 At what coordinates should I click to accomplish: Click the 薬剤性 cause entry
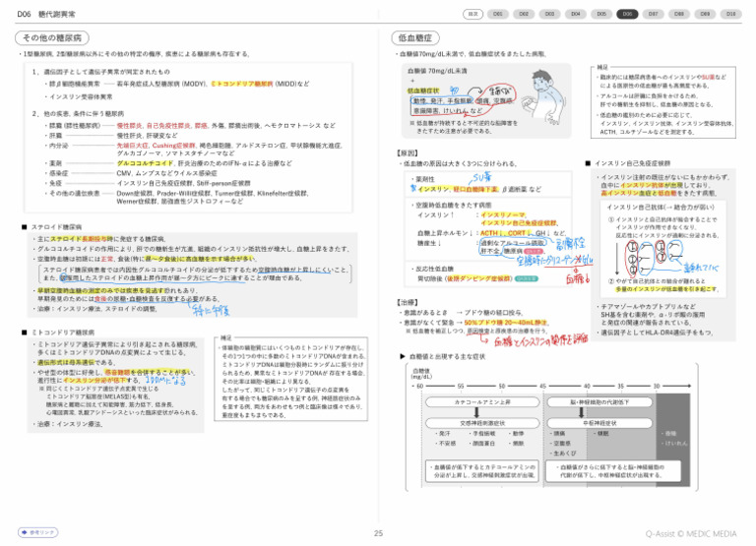tap(424, 179)
